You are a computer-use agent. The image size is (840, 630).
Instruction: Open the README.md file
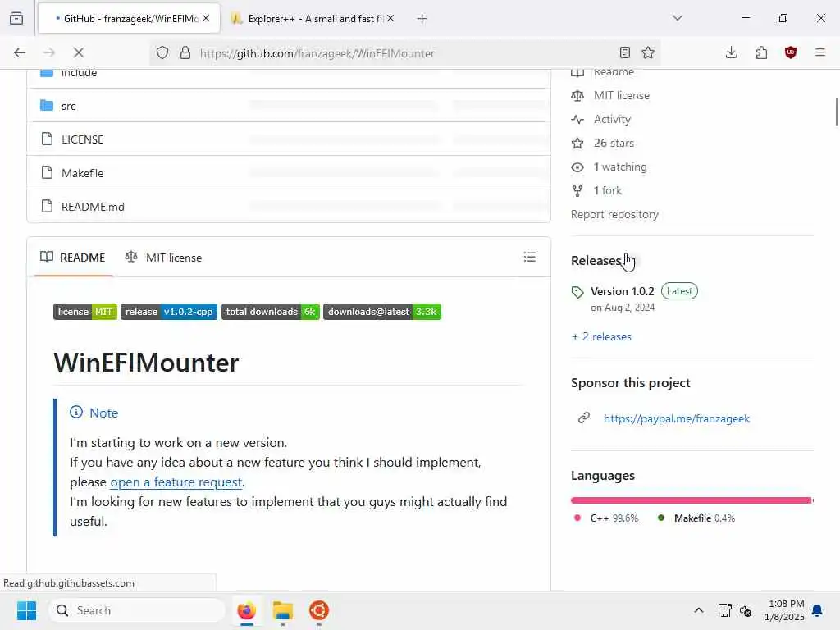pyautogui.click(x=93, y=207)
